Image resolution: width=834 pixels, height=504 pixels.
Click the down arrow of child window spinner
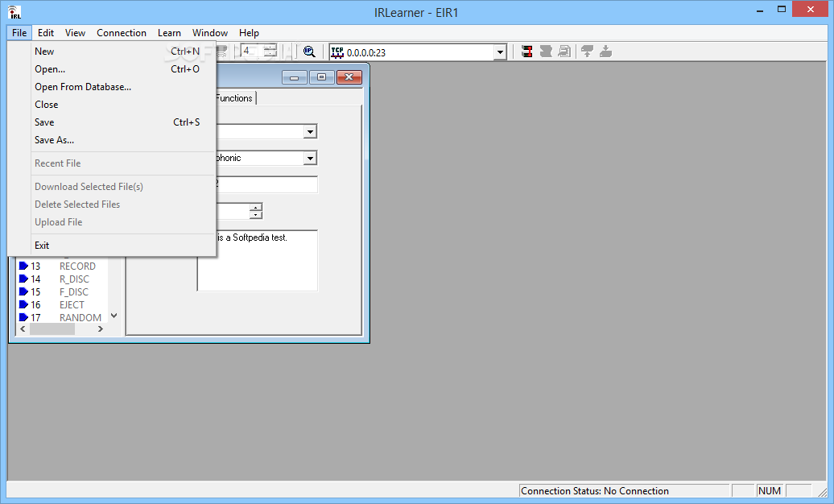click(x=256, y=215)
